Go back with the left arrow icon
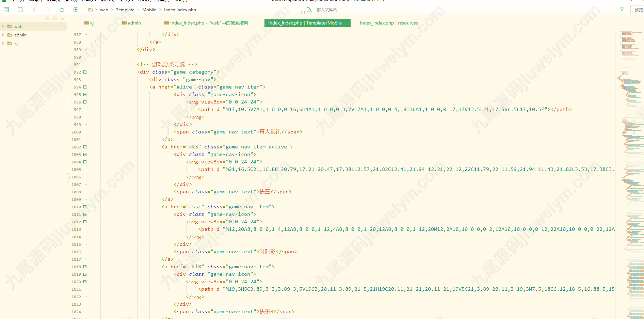This screenshot has width=644, height=319. click(34, 10)
